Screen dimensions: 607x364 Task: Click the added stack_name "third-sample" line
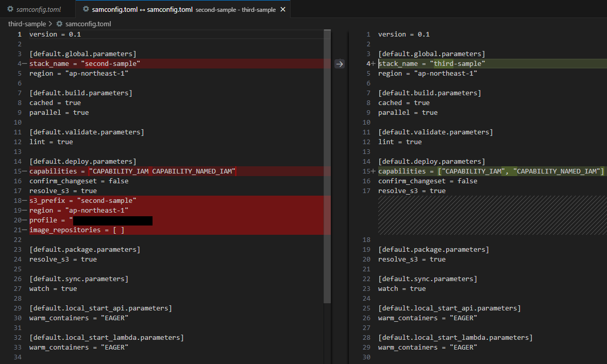(x=492, y=63)
